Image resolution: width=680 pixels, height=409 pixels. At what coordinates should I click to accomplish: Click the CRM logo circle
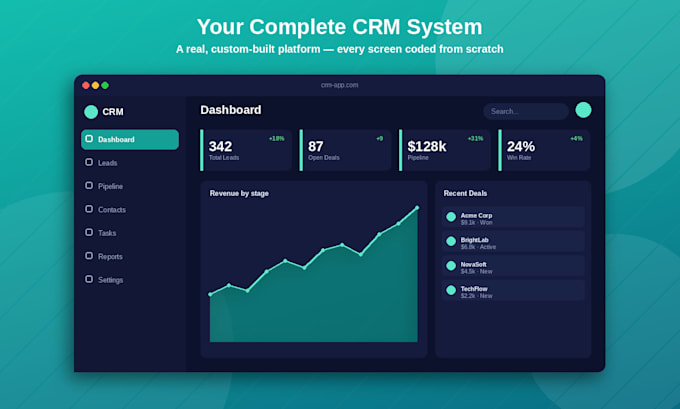coord(91,111)
